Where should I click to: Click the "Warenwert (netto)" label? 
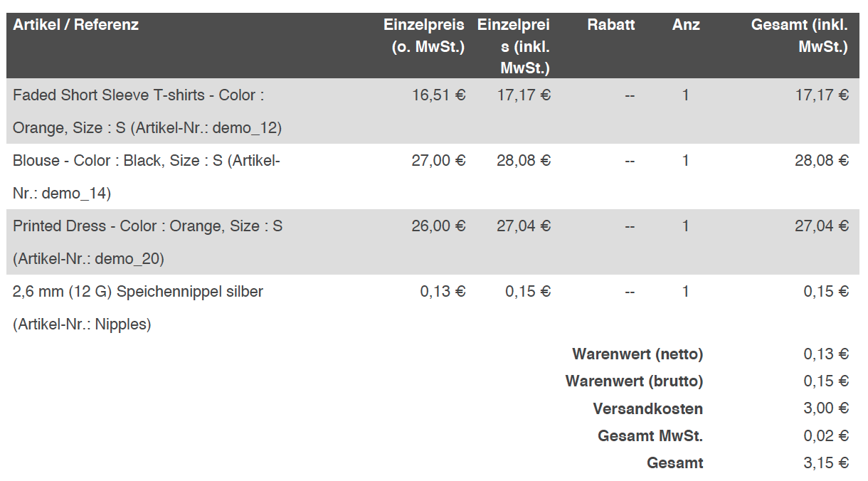[x=637, y=354]
